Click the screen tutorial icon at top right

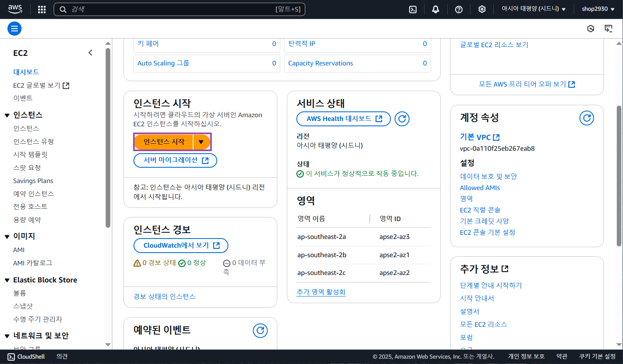pos(608,29)
